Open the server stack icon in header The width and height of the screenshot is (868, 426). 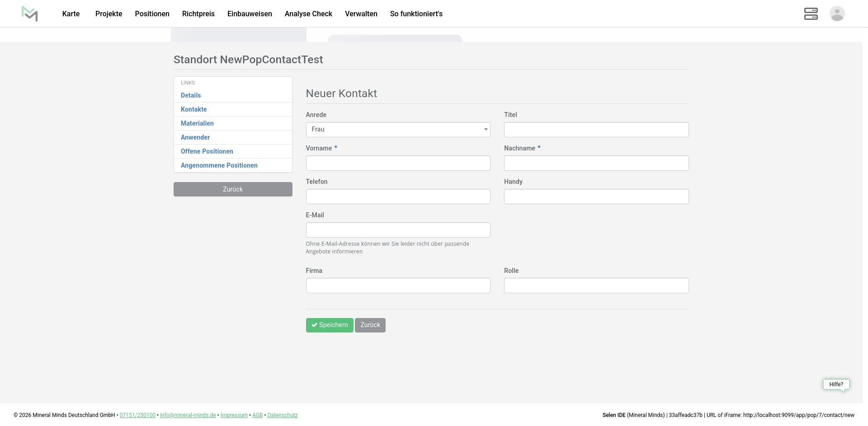pos(811,14)
